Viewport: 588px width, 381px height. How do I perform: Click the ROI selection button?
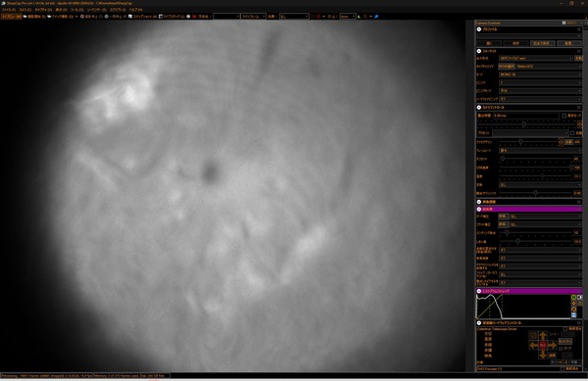(507, 67)
